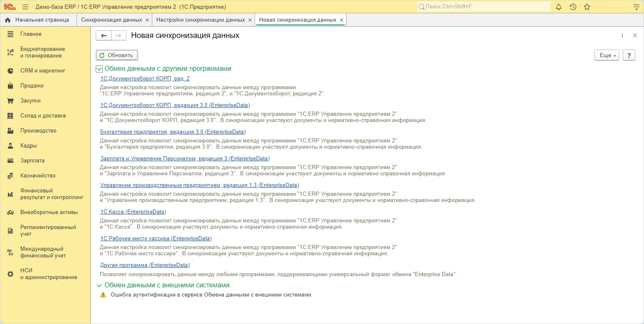This screenshot has width=644, height=324.
Task: Switch to the Начальная страница tab
Action: (39, 20)
